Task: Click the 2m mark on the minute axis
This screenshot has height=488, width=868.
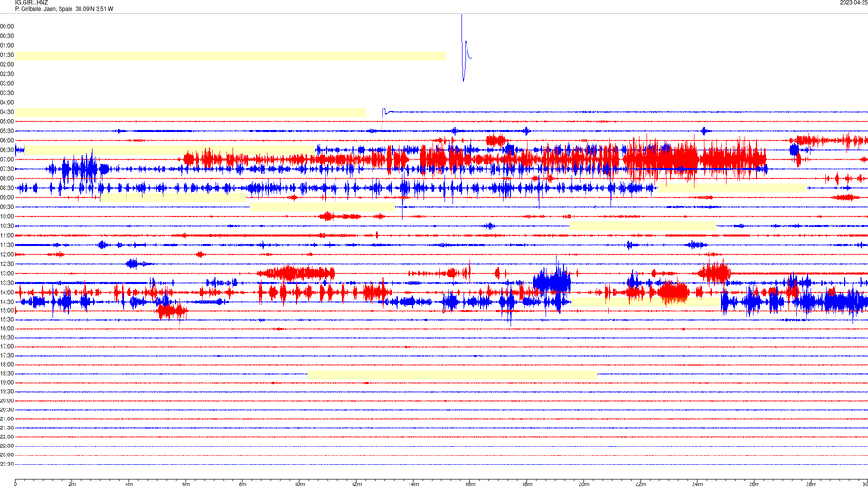Action: coord(72,484)
